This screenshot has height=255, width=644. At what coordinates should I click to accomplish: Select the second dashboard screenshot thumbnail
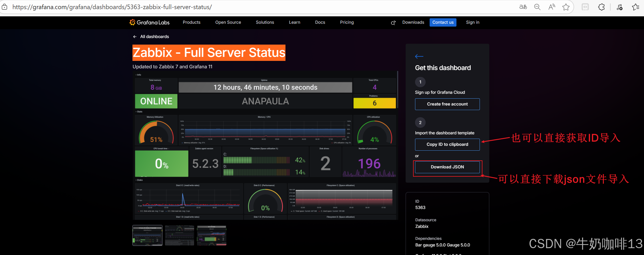[180, 235]
